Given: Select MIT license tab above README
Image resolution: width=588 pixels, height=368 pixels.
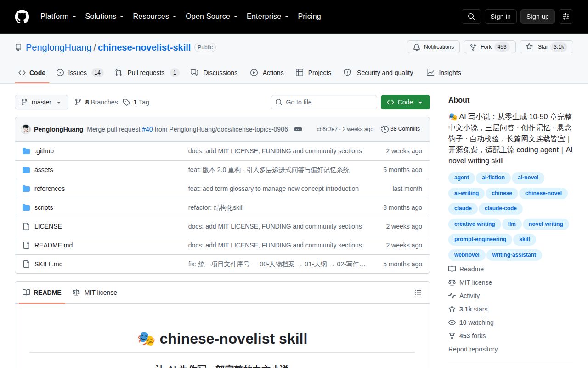Looking at the screenshot, I should pyautogui.click(x=95, y=293).
